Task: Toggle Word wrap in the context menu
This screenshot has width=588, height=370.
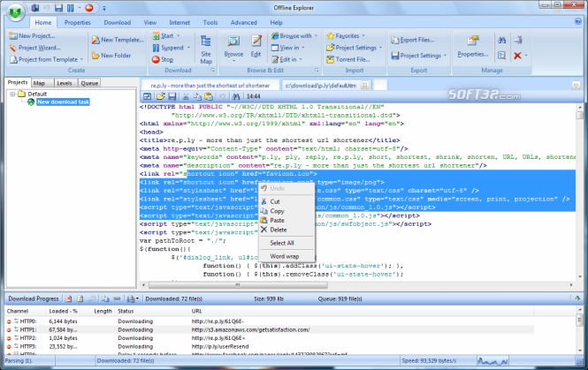Action: (286, 257)
